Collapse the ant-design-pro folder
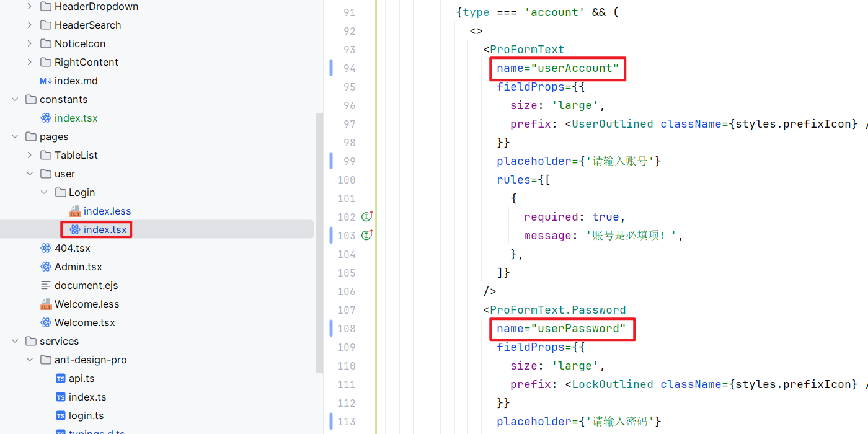Viewport: 868px width, 434px height. click(29, 360)
